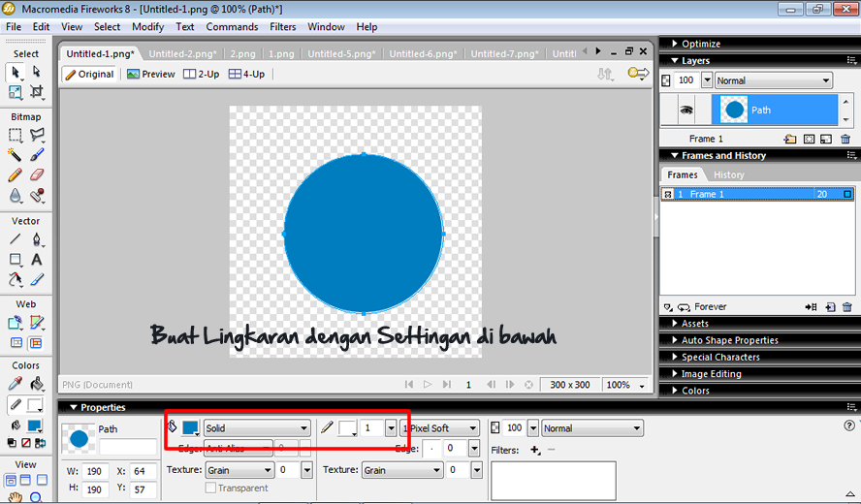Screen dimensions: 861x504
Task: Select the Brush tool
Action: pos(36,155)
